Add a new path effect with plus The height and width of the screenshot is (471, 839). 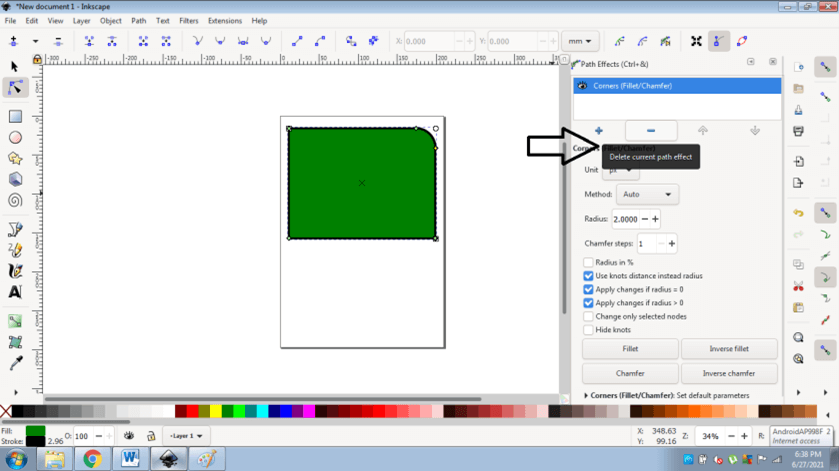tap(599, 131)
